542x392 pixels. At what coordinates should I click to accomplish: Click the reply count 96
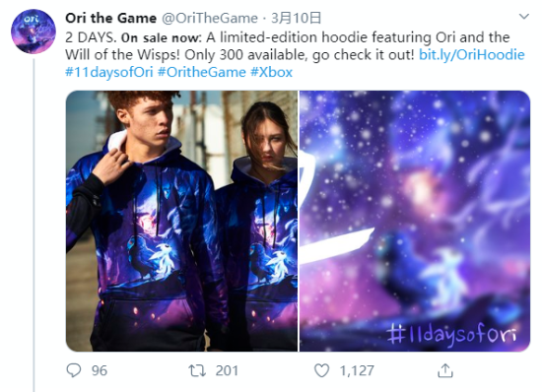[x=100, y=370]
